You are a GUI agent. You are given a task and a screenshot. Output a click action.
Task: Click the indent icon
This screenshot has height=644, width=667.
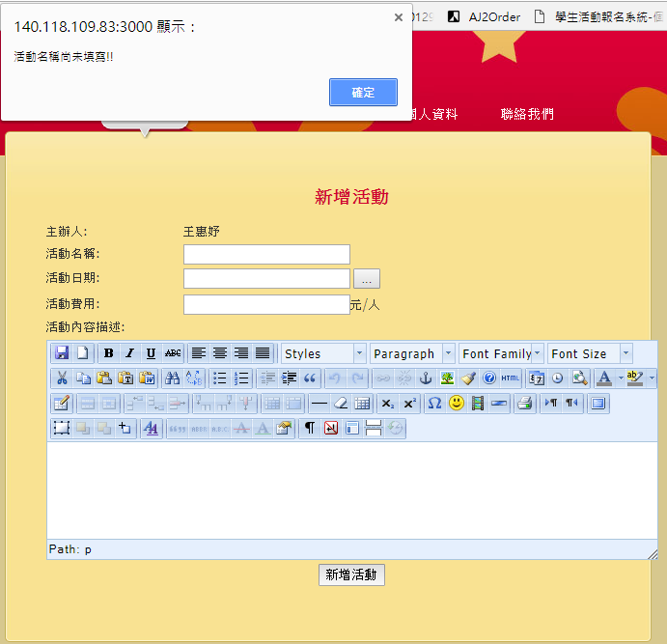coord(289,378)
